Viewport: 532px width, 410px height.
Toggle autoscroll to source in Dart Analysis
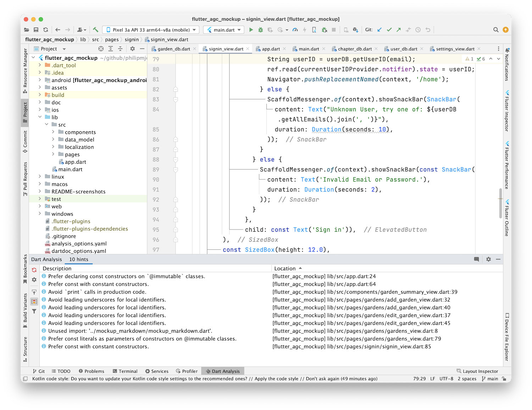tap(34, 292)
